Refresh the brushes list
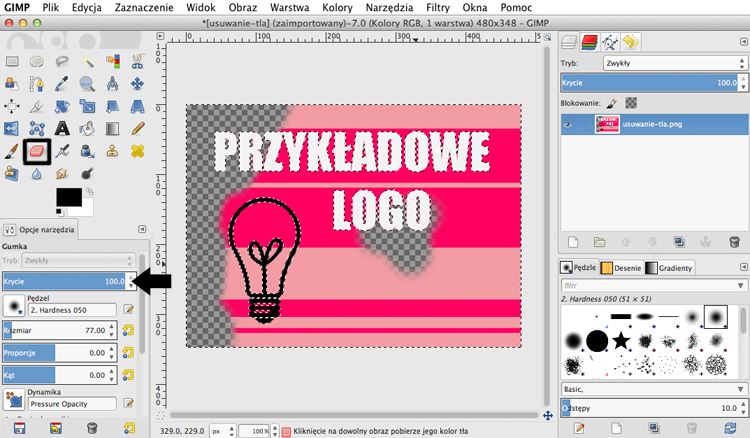The height and width of the screenshot is (438, 750). pyautogui.click(x=730, y=427)
